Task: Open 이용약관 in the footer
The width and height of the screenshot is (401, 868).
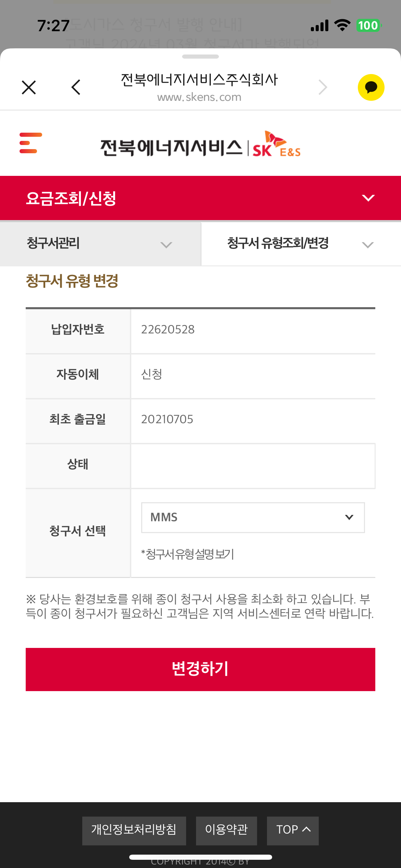Action: [226, 830]
